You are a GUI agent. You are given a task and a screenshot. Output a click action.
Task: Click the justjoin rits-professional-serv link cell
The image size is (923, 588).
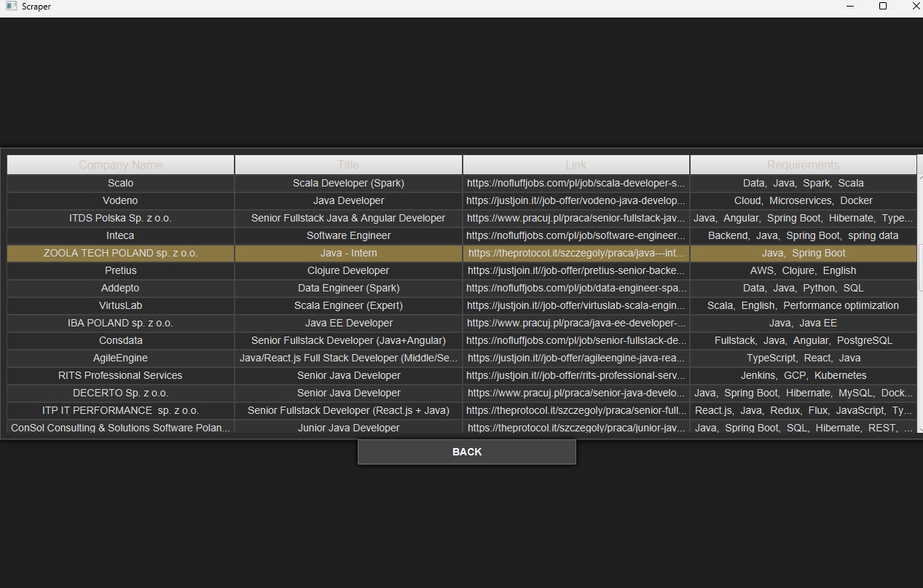(576, 375)
